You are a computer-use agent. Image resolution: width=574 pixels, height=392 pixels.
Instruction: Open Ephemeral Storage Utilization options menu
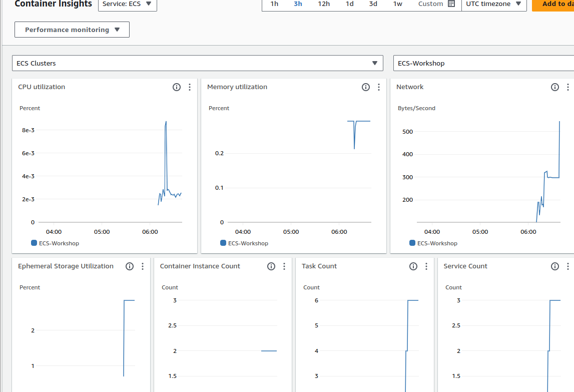point(143,266)
